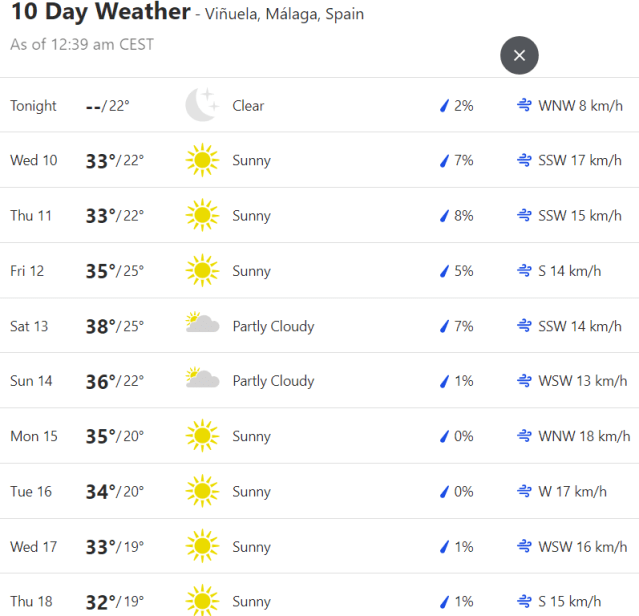Image resolution: width=639 pixels, height=616 pixels.
Task: Click the partly cloudy icon for Sat 13
Action: click(x=202, y=325)
